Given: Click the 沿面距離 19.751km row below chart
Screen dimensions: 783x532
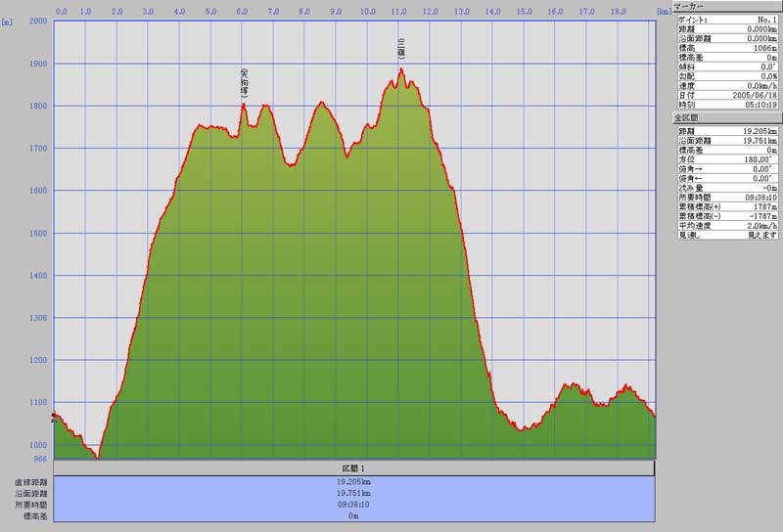Looking at the screenshot, I should tap(353, 493).
